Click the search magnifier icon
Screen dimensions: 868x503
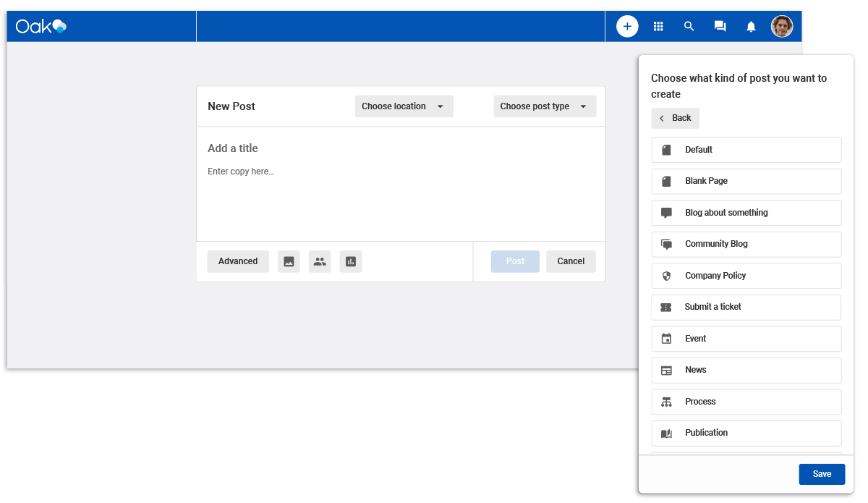pos(689,27)
